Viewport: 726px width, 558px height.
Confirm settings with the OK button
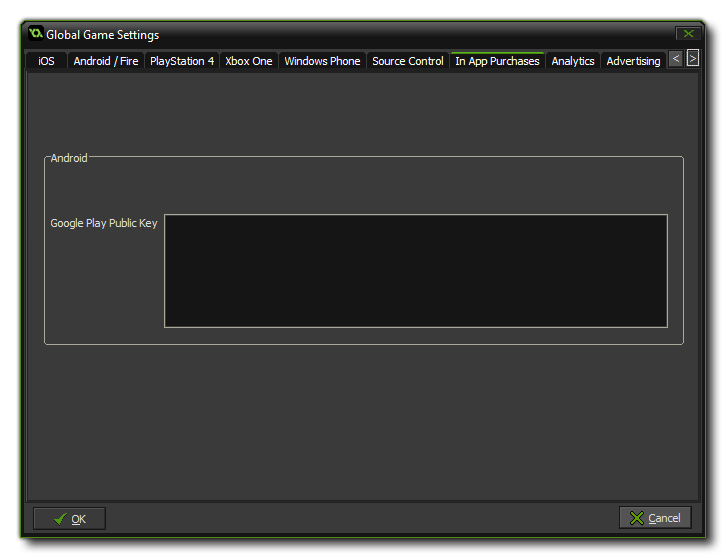[69, 518]
